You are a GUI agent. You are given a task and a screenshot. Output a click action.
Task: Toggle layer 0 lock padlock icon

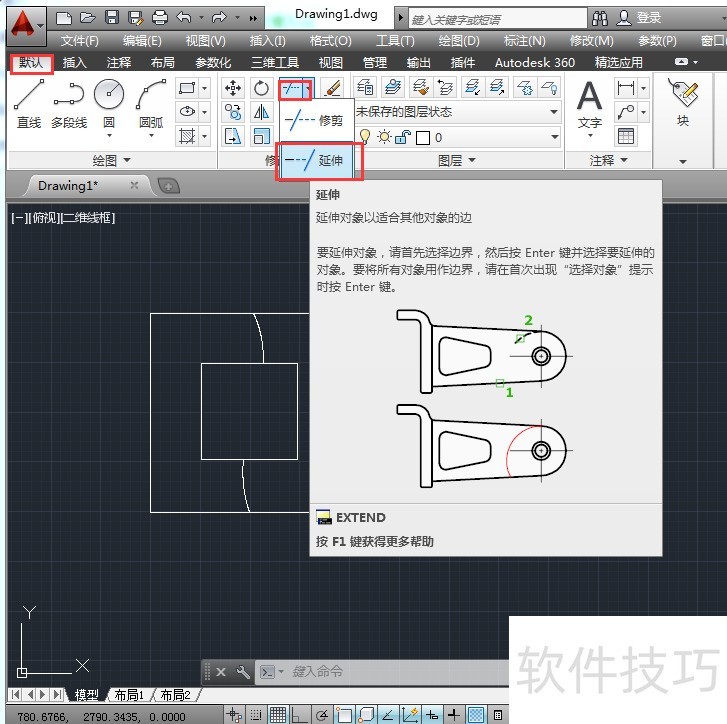click(x=402, y=137)
